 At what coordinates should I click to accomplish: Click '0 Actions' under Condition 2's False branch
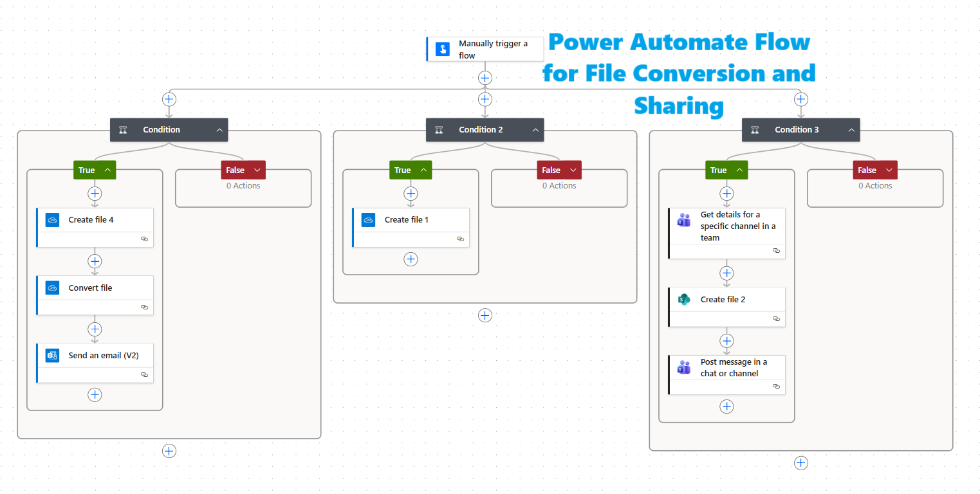(x=559, y=186)
